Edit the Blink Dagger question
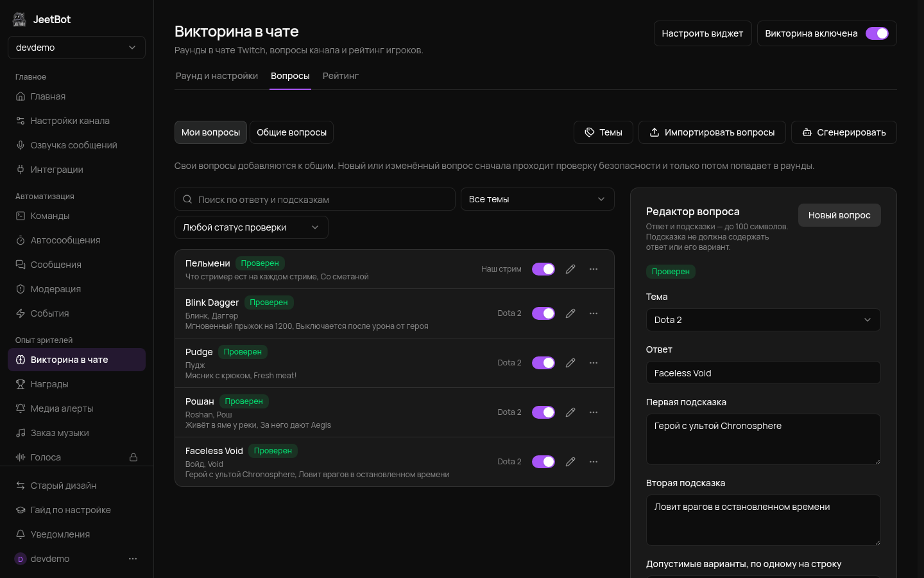Screen dimensions: 924x578 [x=570, y=313]
